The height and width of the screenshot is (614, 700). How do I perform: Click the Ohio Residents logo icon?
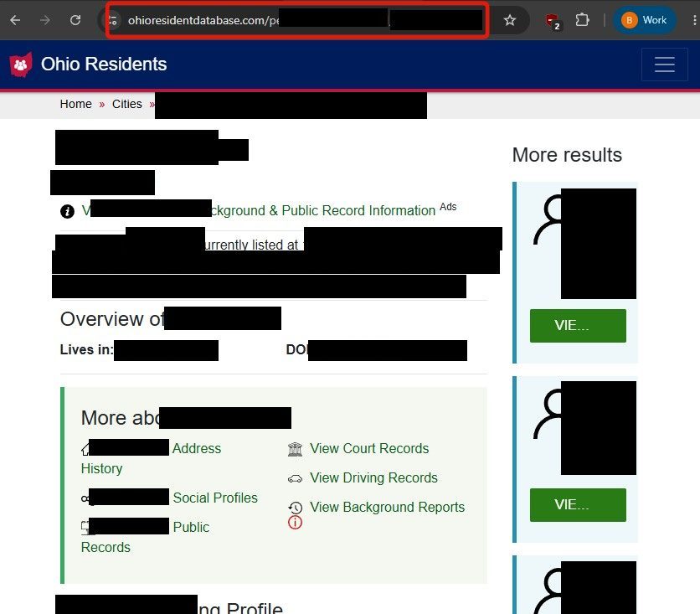point(21,64)
